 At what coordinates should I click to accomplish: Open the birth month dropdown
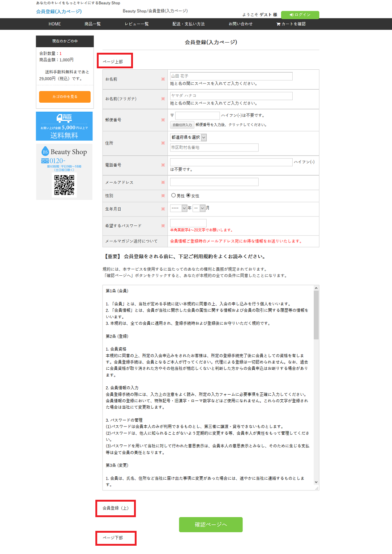pyautogui.click(x=199, y=208)
